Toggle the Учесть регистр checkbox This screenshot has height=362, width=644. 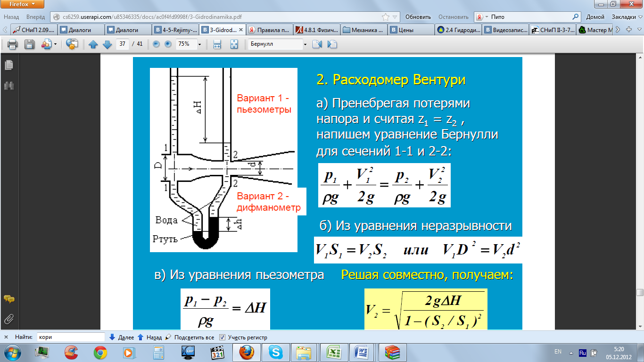pos(223,337)
